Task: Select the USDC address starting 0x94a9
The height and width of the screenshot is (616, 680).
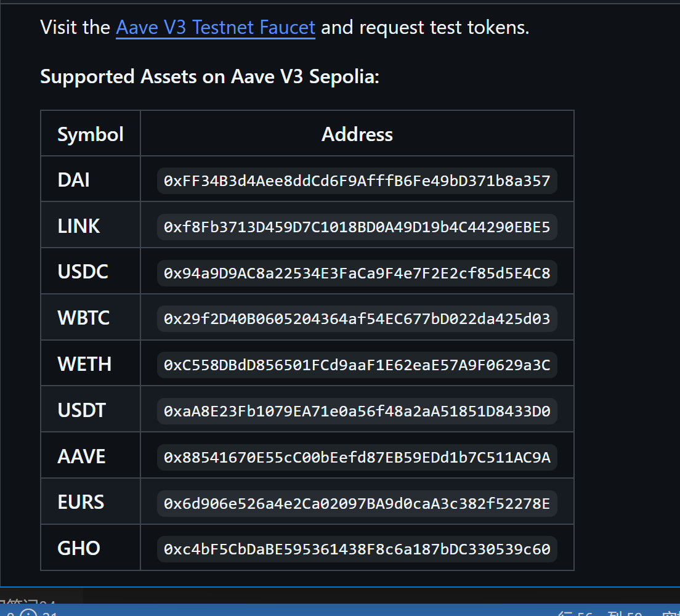Action: pos(357,273)
